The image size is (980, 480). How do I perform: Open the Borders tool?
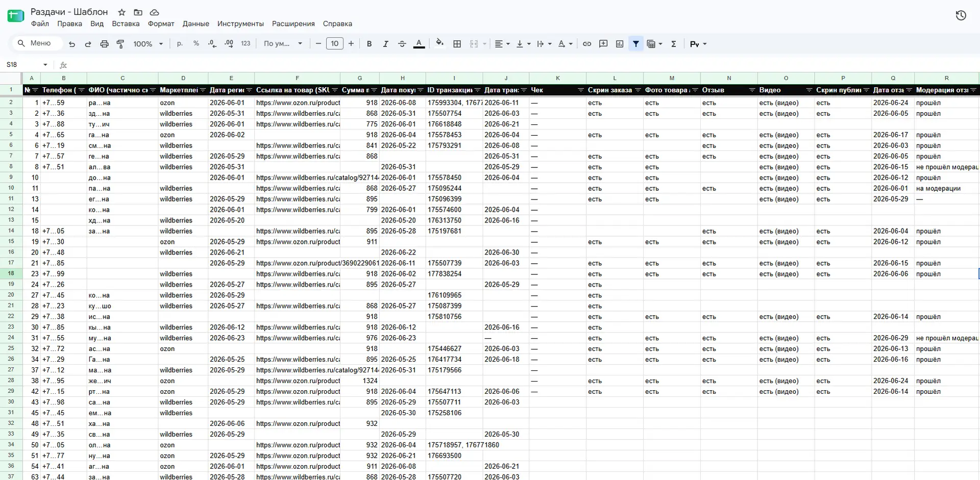457,44
